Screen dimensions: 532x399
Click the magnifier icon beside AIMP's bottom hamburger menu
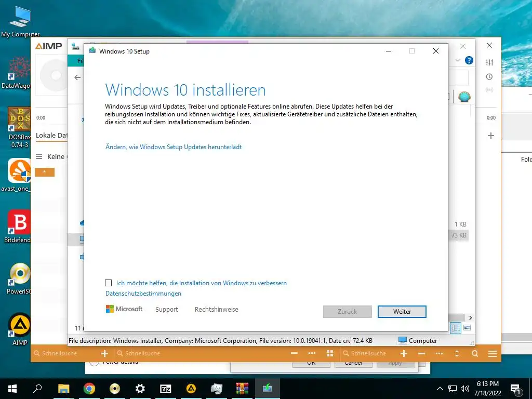coord(475,353)
